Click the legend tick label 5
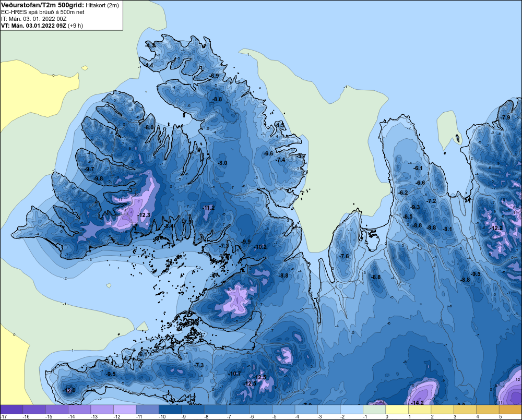Viewport: 522px width, 420px height. tap(500, 417)
